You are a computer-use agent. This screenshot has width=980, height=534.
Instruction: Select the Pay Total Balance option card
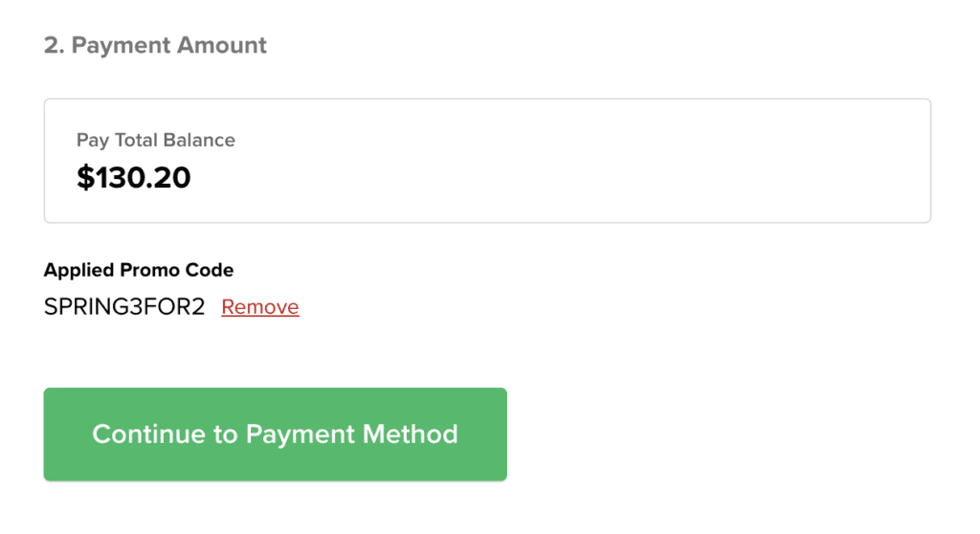click(x=487, y=161)
